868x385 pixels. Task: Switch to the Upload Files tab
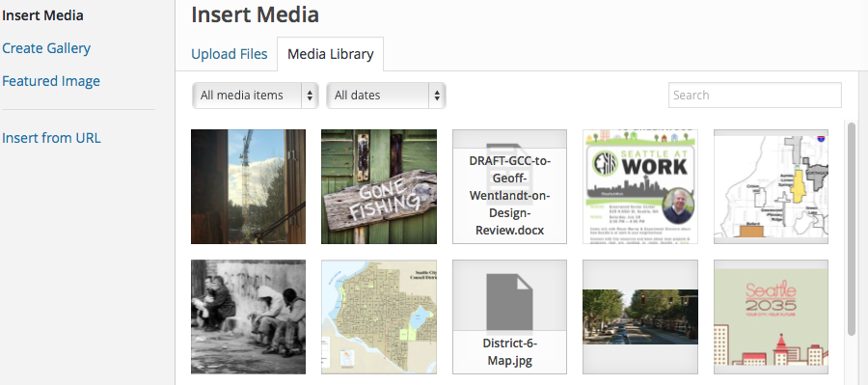(x=230, y=54)
